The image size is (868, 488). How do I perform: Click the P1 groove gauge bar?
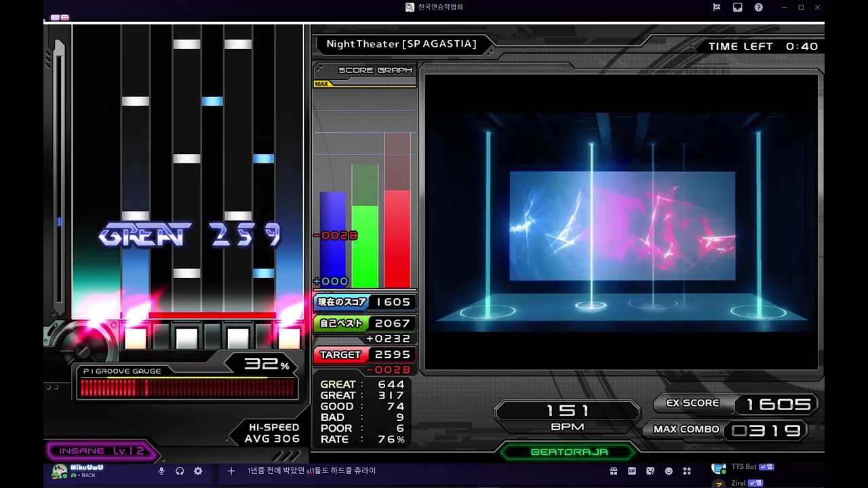pos(188,388)
